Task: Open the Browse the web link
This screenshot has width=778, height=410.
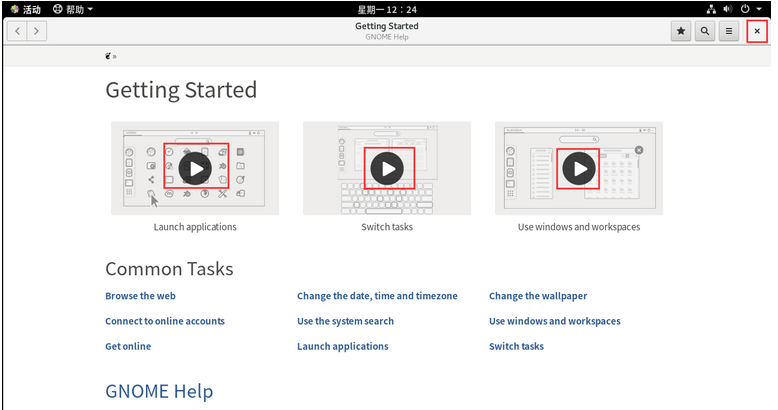Action: 140,296
